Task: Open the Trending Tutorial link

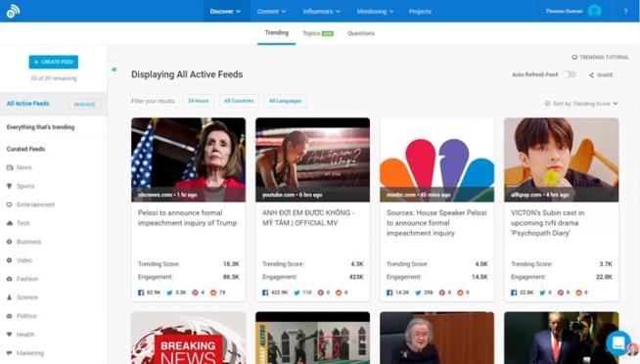Action: [601, 57]
